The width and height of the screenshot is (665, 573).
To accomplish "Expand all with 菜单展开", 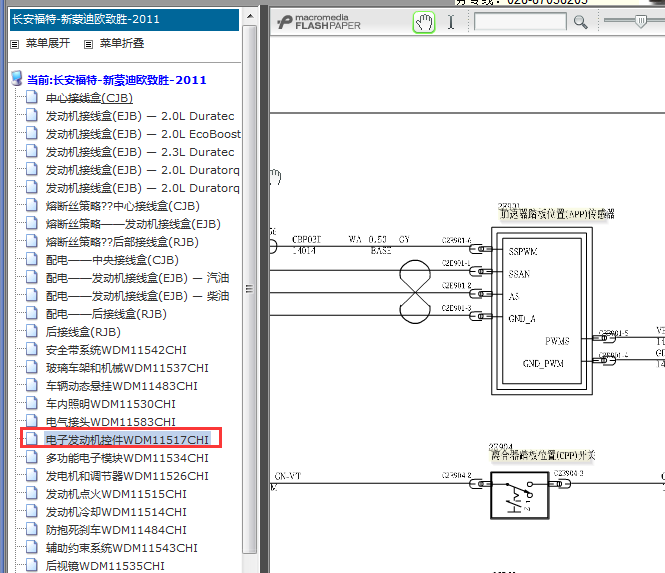I will click(48, 43).
